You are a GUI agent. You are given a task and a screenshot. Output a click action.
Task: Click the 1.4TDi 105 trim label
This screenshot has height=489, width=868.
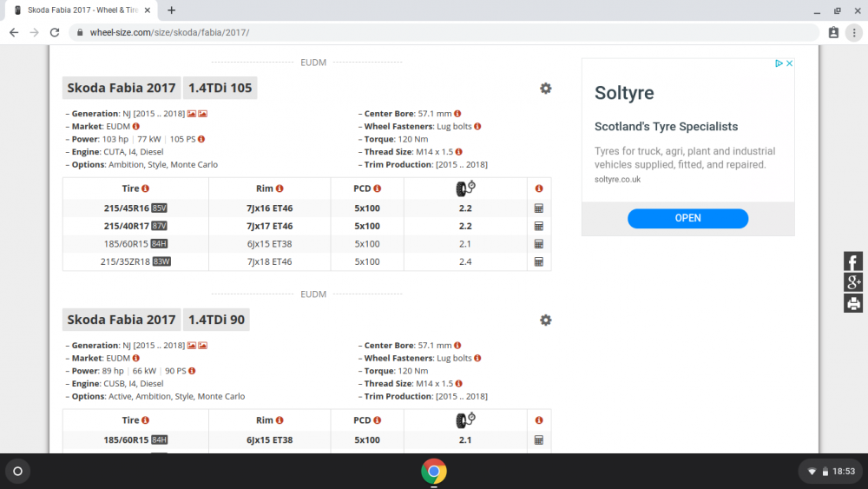pos(220,88)
